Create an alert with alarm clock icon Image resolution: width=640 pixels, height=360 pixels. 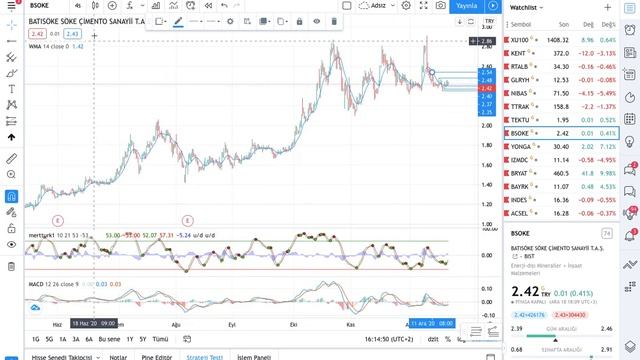(191, 6)
